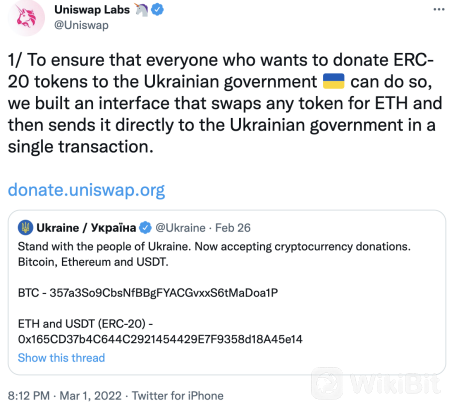The width and height of the screenshot is (454, 415).
Task: Open the @Ukraine handle in quoted tweet
Action: (x=180, y=228)
